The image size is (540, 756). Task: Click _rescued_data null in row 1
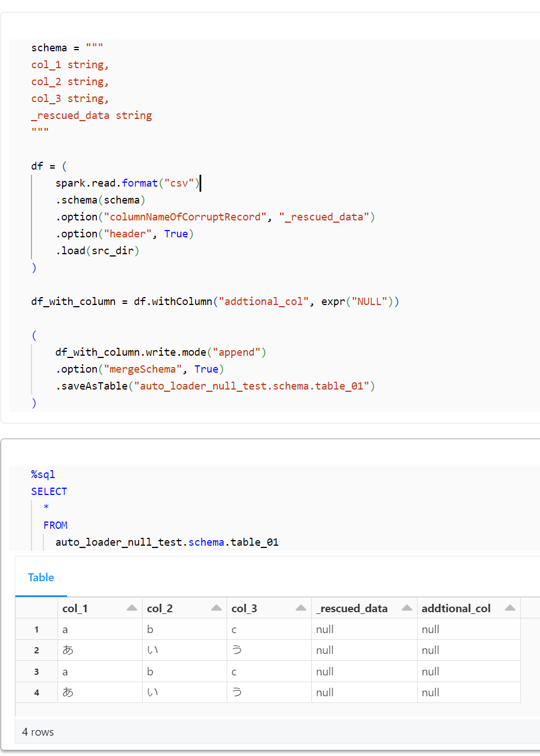coord(364,629)
